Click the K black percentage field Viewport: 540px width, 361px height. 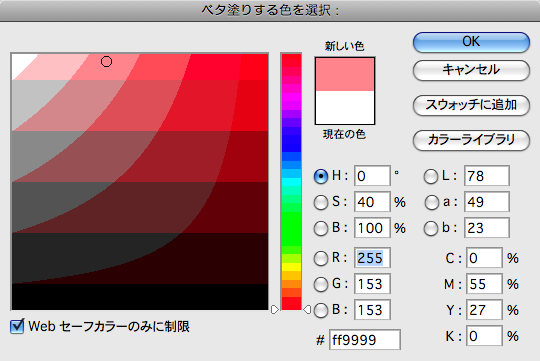[x=484, y=336]
